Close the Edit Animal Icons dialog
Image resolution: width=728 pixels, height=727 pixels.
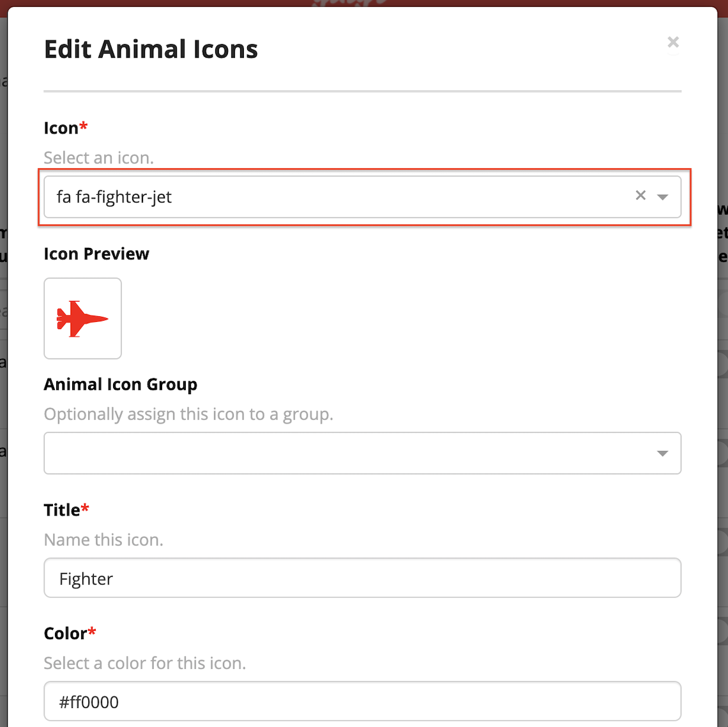click(672, 42)
